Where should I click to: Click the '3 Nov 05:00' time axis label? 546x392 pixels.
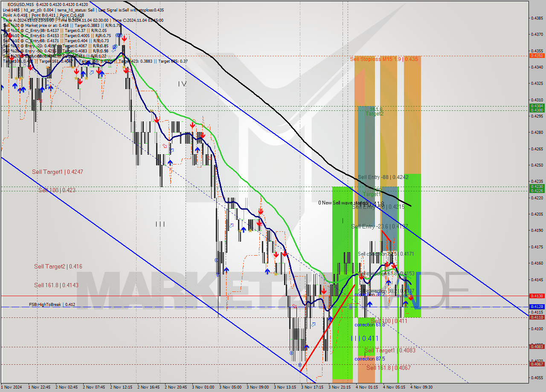tap(229, 387)
